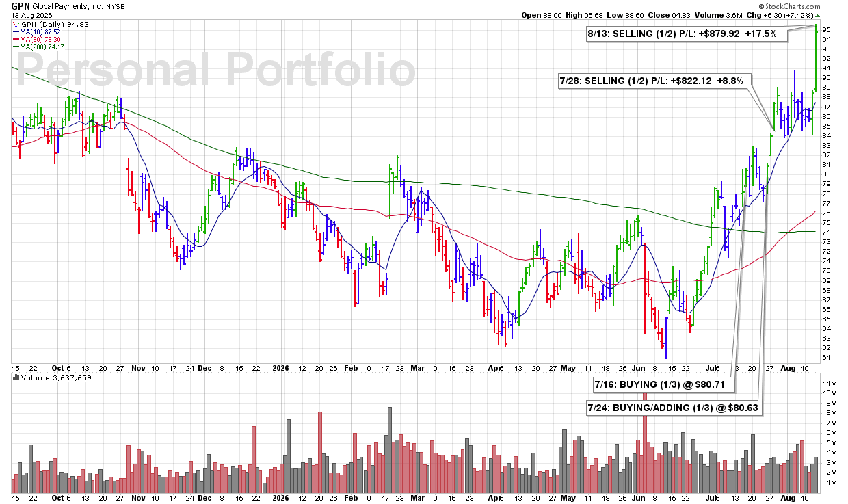
Task: Click the May label on the date axis
Action: (x=568, y=367)
